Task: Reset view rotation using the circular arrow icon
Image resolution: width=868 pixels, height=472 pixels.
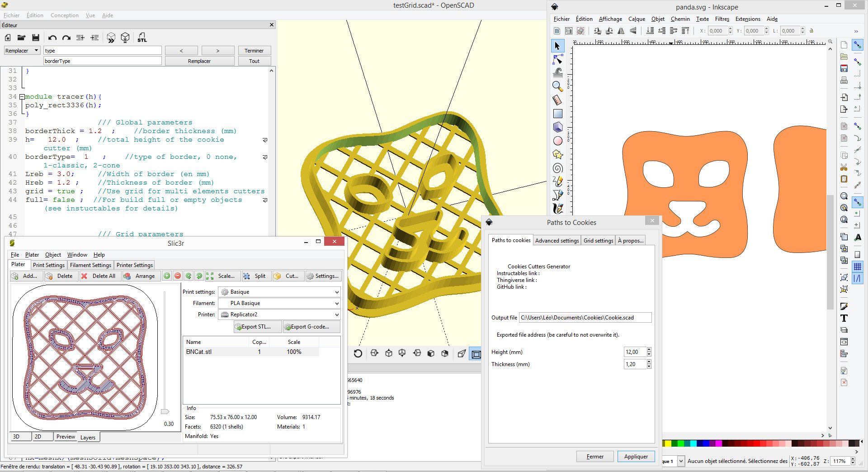Action: (x=358, y=353)
